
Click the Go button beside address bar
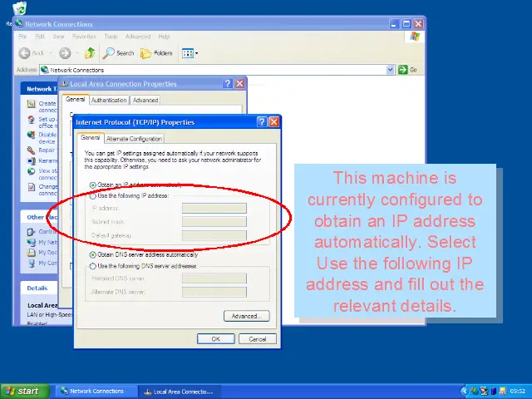[407, 70]
